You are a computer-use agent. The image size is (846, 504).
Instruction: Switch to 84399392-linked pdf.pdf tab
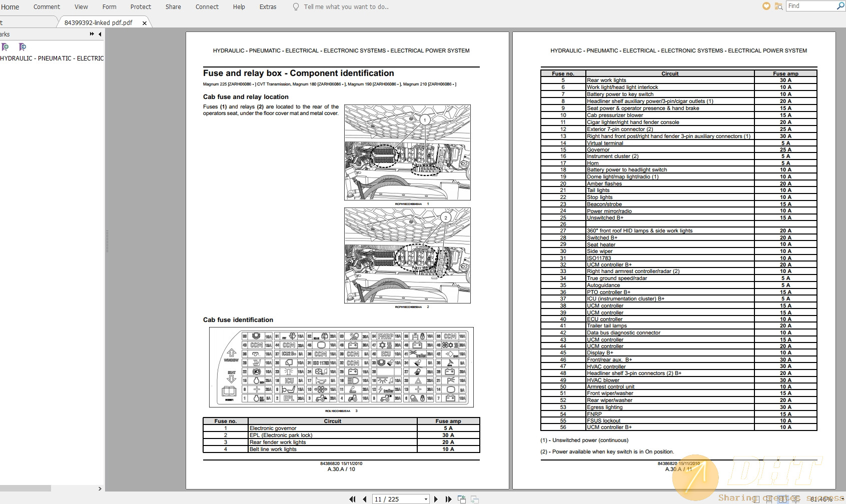click(99, 22)
